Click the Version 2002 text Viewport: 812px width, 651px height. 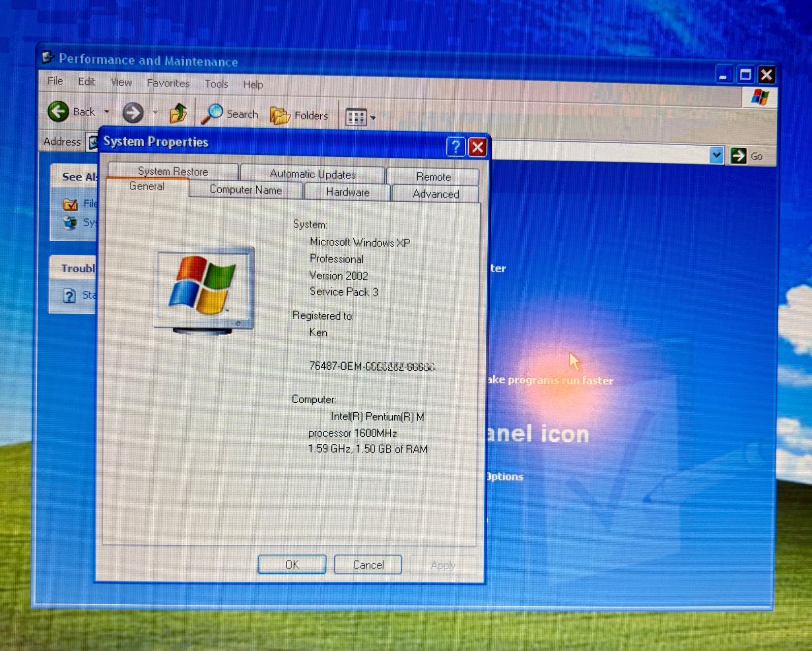point(339,276)
